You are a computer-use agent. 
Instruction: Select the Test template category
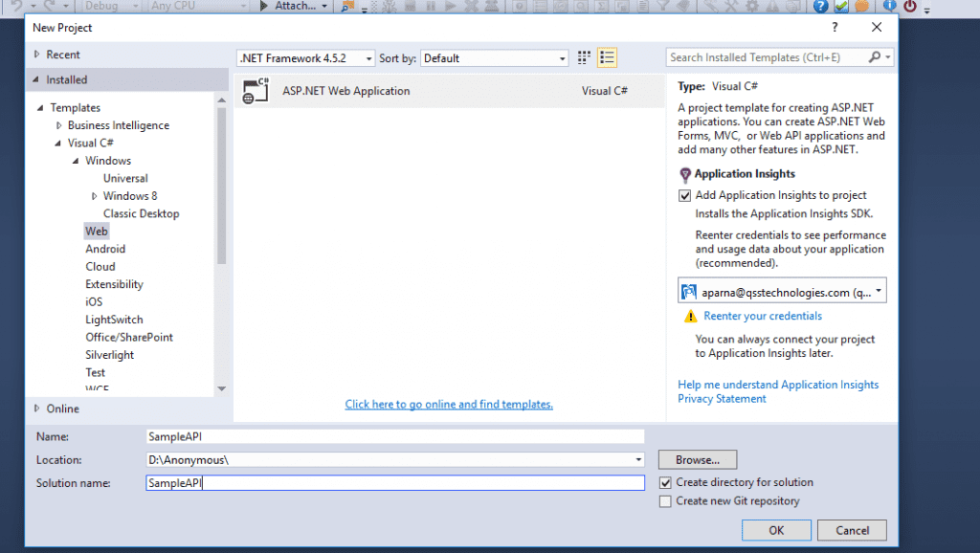tap(95, 372)
